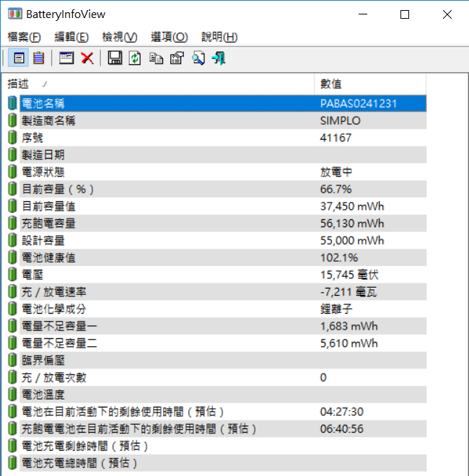Viewport: 469px width, 476px height.
Task: Select the 製造商名稱 row
Action: [217, 121]
